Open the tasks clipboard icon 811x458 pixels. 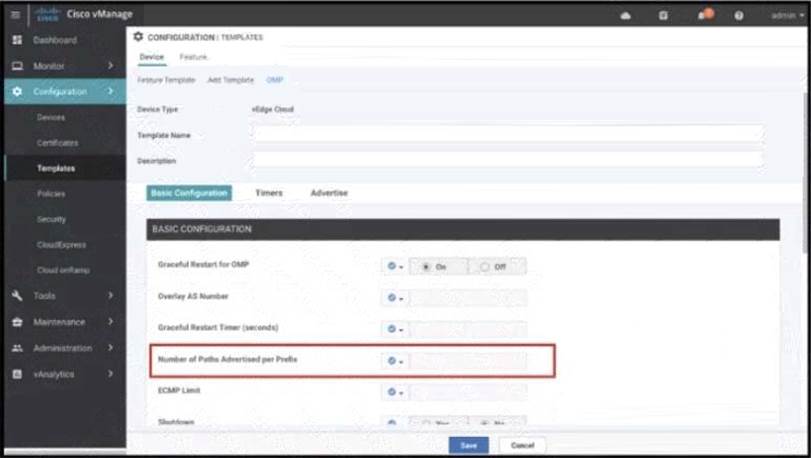tap(664, 15)
